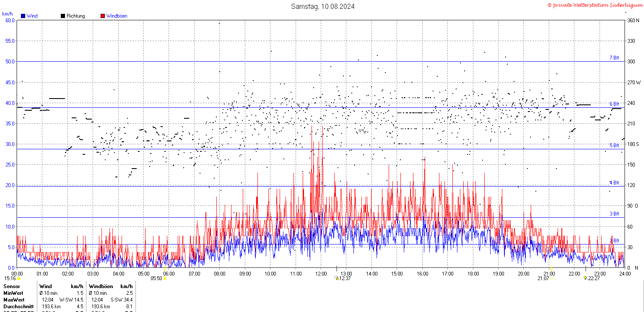Viewport: 644px width, 312px height.
Task: Click the blue Wind legend square
Action: click(x=23, y=16)
